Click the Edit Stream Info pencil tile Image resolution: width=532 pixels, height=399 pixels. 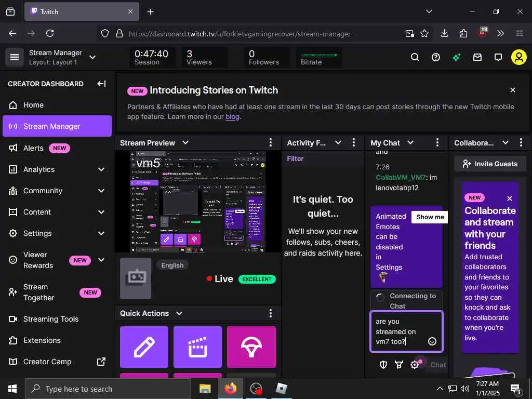coord(144,347)
